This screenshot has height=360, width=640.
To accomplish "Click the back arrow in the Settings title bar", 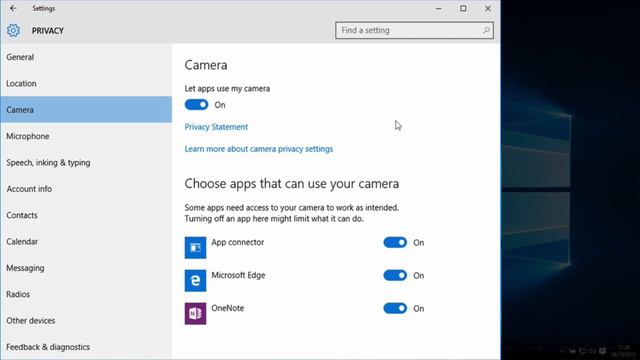I will (x=13, y=8).
